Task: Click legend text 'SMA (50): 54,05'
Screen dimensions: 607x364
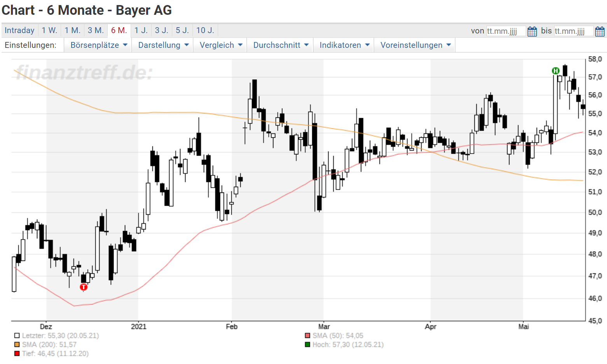Action: tap(338, 336)
